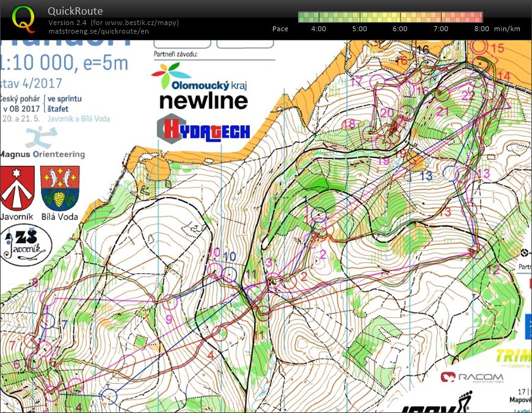Click the "Magnus Orienteering" caption

[x=42, y=155]
